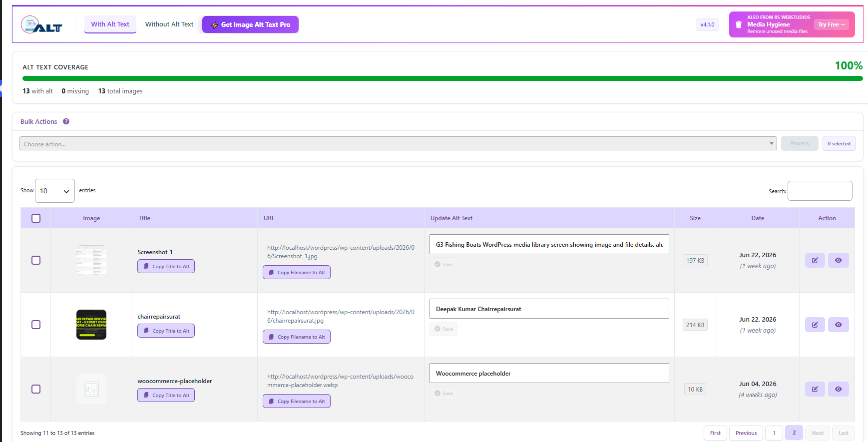Click Copy Title to Alt for woocommerce-placeholder
The width and height of the screenshot is (868, 442).
point(166,395)
